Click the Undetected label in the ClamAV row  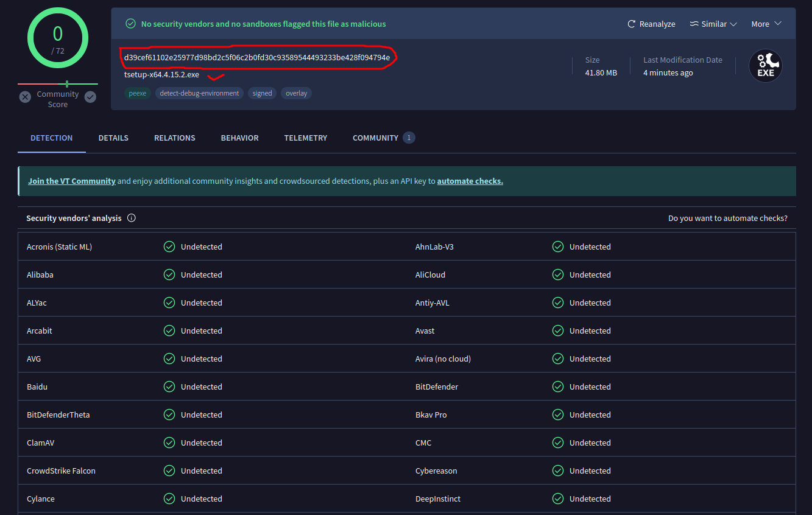tap(202, 443)
